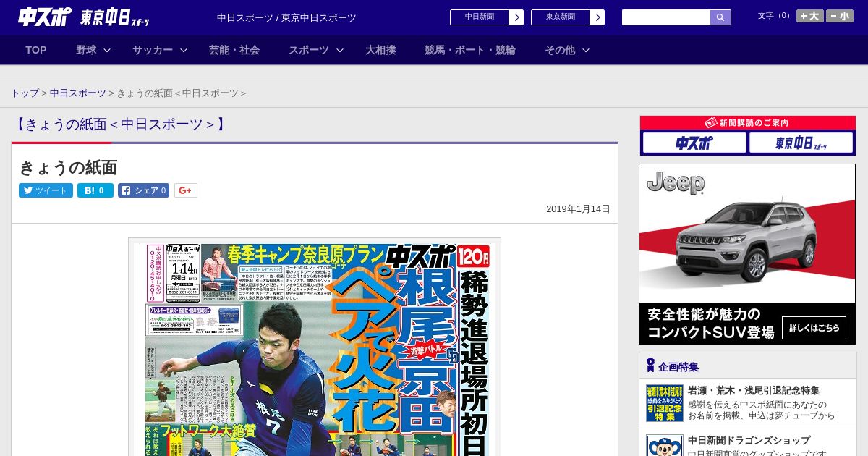The image size is (868, 456).
Task: Increase text size with ＋大 button
Action: coord(810,16)
